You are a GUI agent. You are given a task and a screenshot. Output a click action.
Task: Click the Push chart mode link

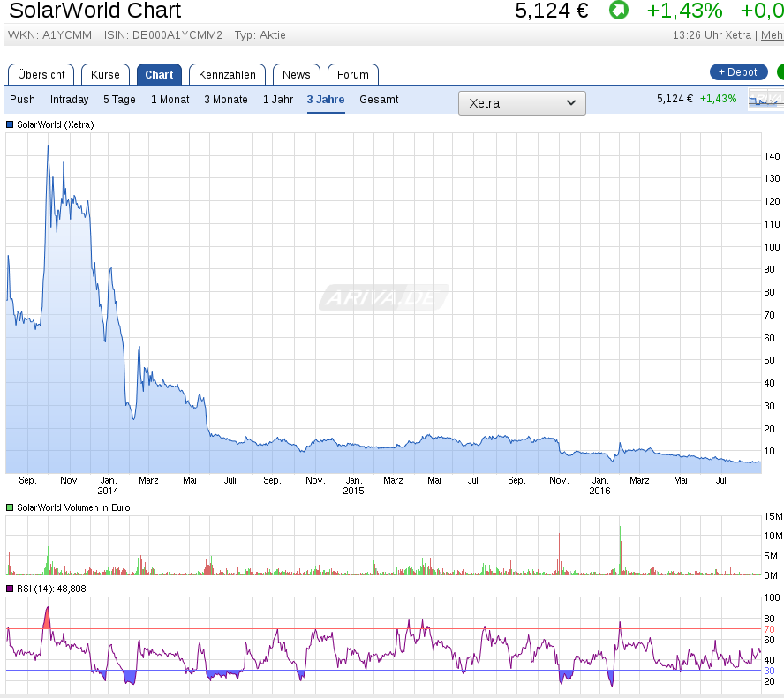click(x=22, y=100)
